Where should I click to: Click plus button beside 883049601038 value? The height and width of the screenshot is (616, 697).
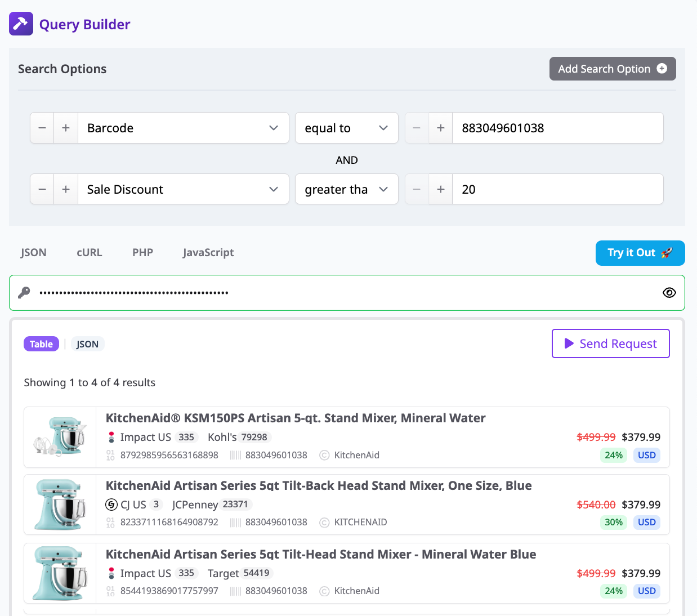(x=441, y=128)
